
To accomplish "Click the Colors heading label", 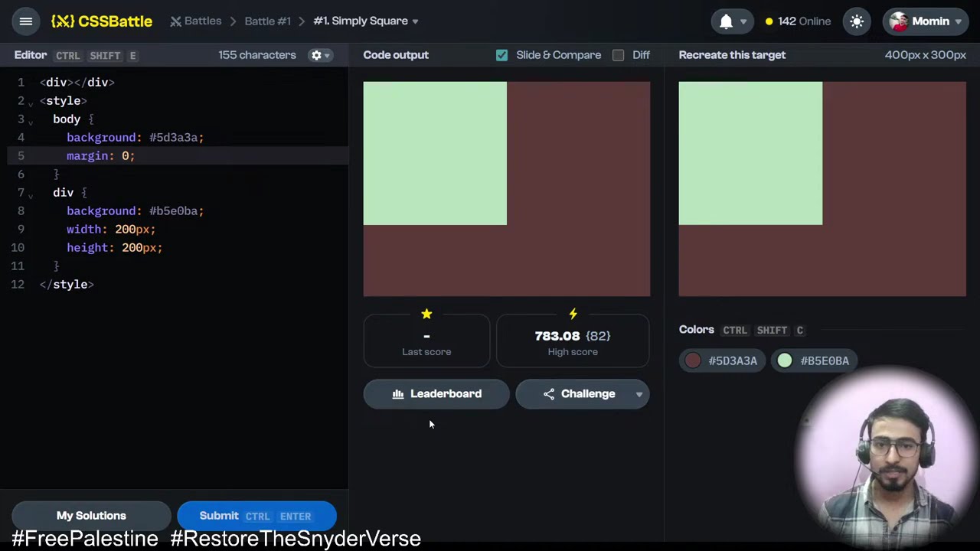I will point(697,330).
